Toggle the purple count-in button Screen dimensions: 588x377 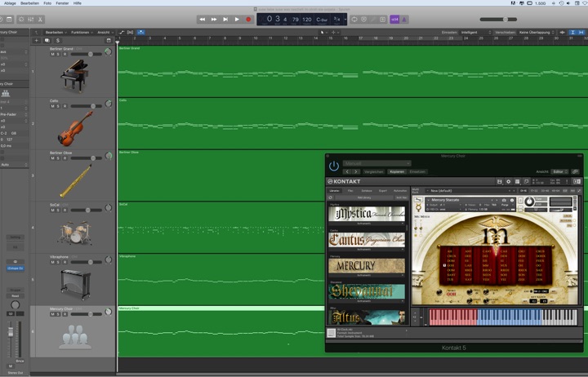pyautogui.click(x=394, y=19)
